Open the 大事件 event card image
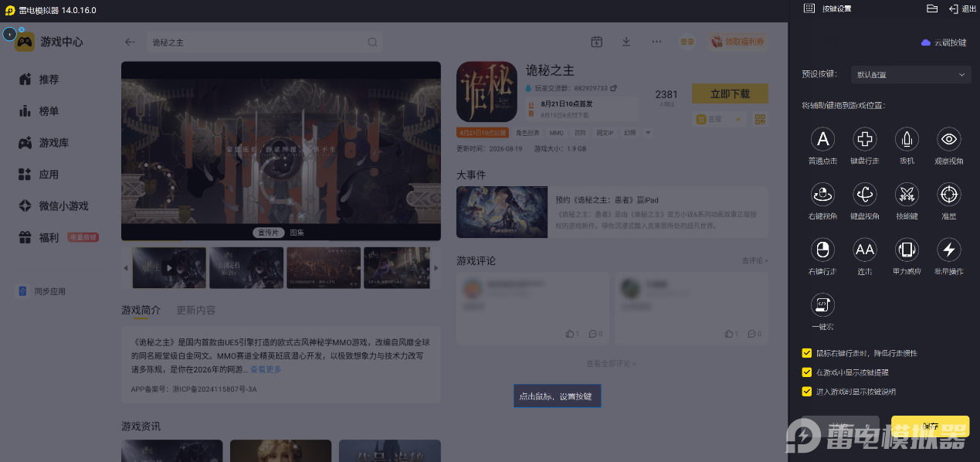The height and width of the screenshot is (462, 980). [502, 212]
